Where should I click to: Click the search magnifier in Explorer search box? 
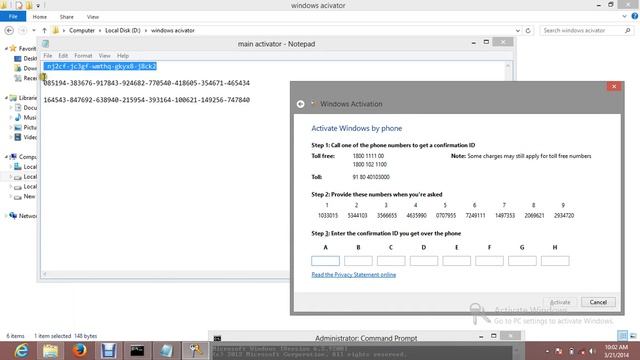click(x=628, y=31)
